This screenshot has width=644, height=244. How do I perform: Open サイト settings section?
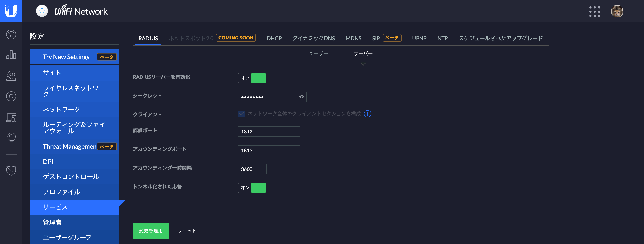(74, 73)
